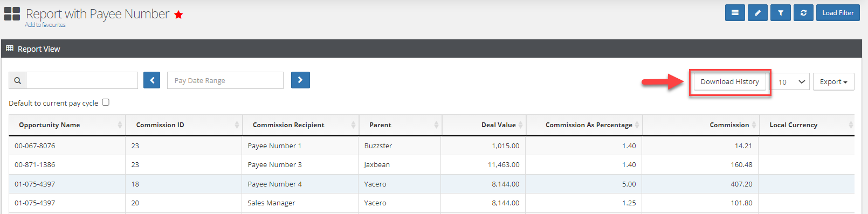868x214 pixels.
Task: Open the rows-per-page dropdown showing 10
Action: 791,81
